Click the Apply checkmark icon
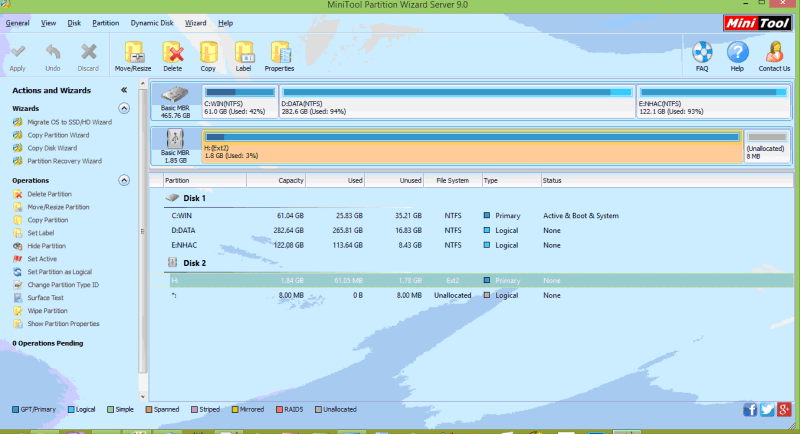Viewport: 800px width, 434px height. coord(18,52)
